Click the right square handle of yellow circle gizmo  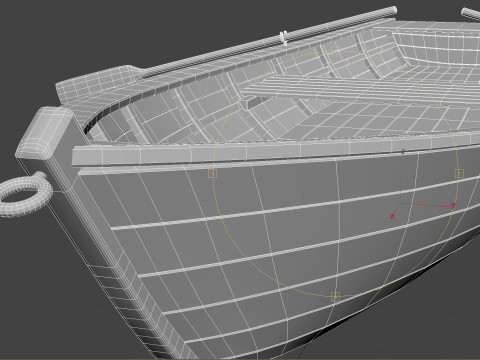459,173
